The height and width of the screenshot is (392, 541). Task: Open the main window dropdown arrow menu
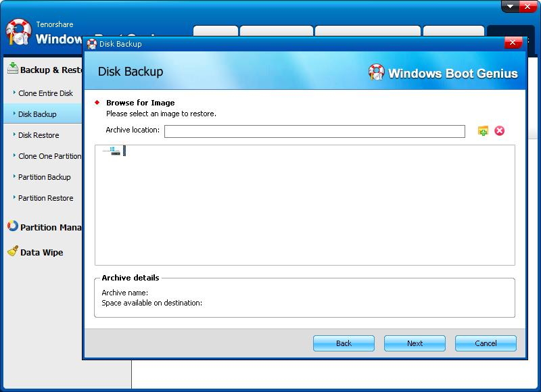(x=510, y=6)
